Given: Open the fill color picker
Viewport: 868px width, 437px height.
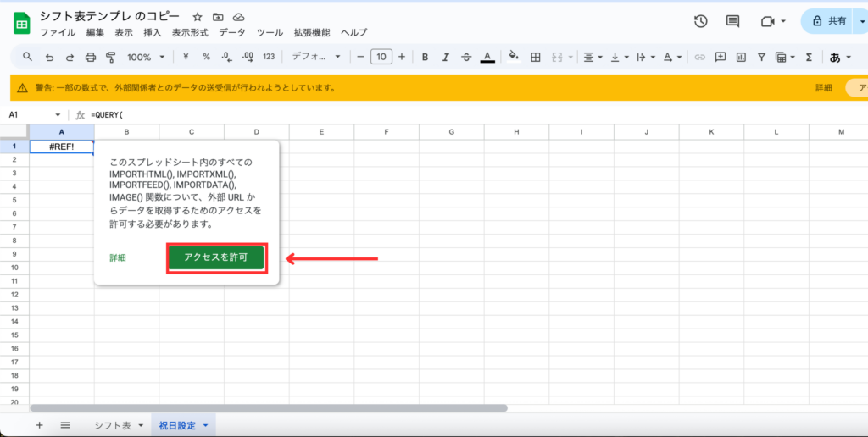Looking at the screenshot, I should coord(514,57).
